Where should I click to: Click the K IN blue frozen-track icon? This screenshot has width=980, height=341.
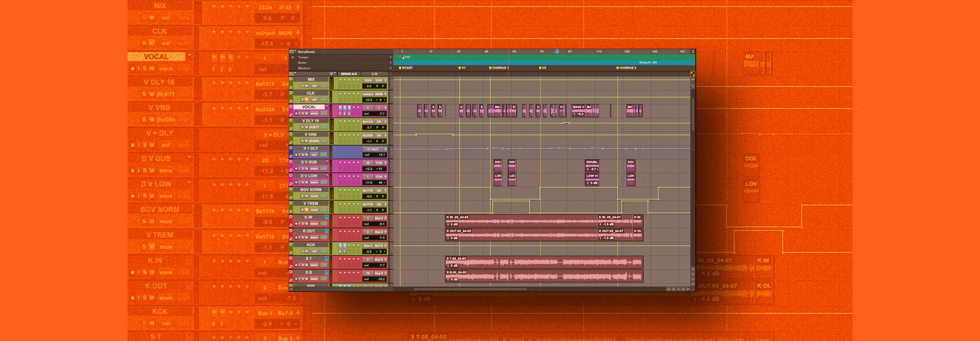(x=327, y=217)
